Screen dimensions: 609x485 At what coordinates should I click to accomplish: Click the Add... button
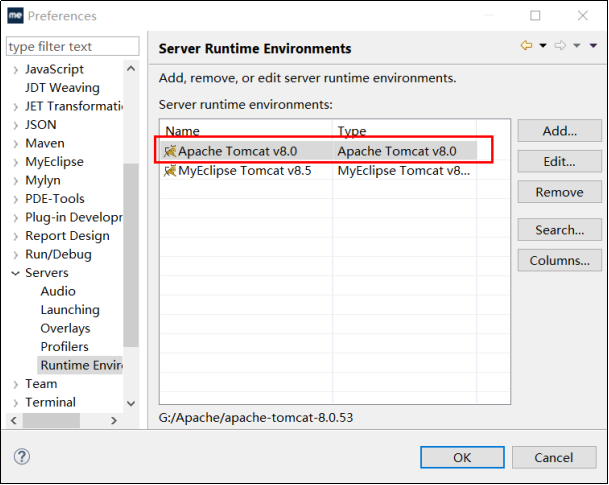[x=559, y=131]
